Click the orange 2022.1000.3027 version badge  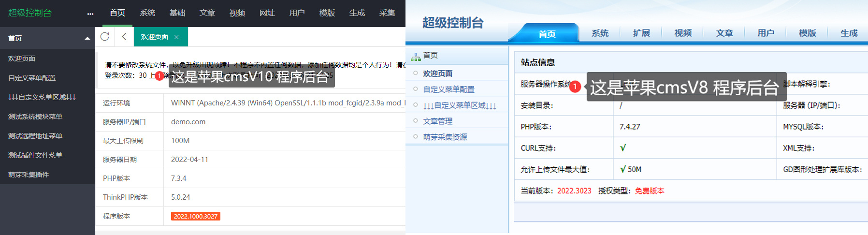point(196,216)
